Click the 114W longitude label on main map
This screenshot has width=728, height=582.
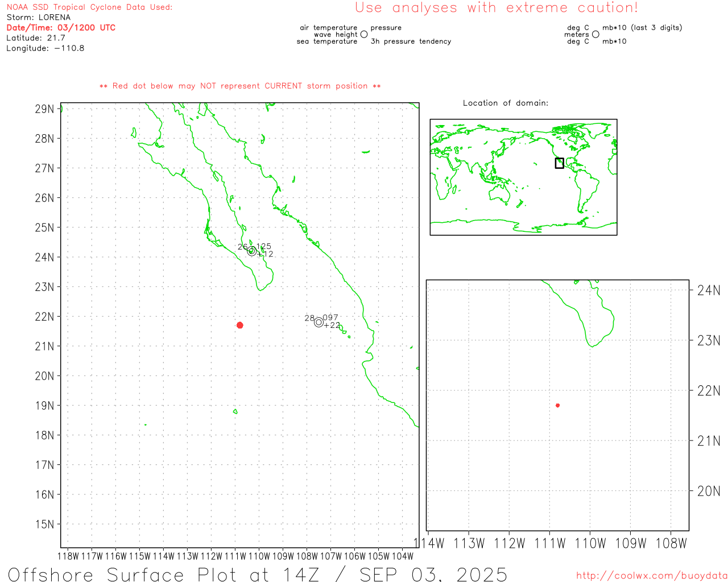[164, 556]
